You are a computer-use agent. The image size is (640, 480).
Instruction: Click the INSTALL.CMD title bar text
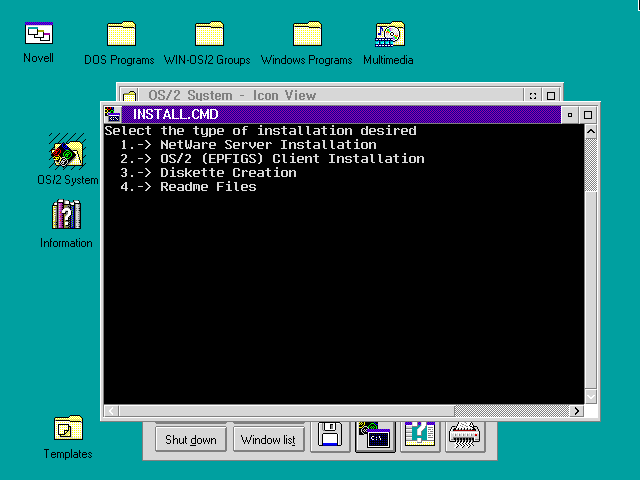click(x=176, y=114)
